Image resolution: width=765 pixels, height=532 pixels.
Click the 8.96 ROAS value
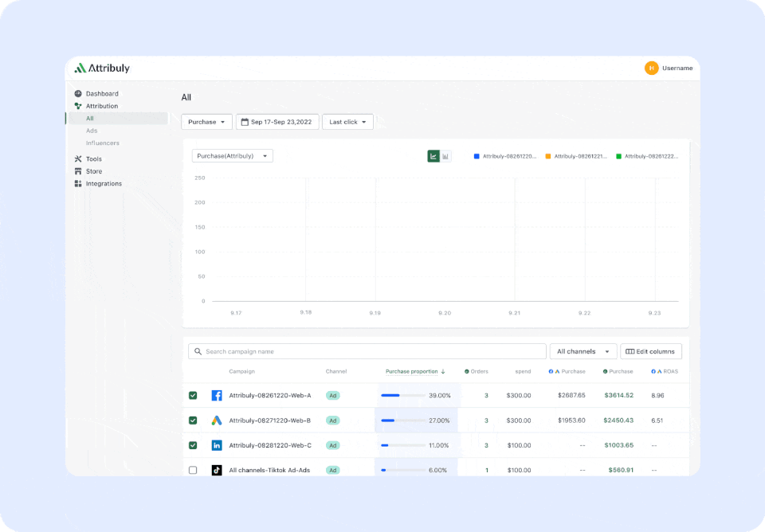pyautogui.click(x=657, y=396)
